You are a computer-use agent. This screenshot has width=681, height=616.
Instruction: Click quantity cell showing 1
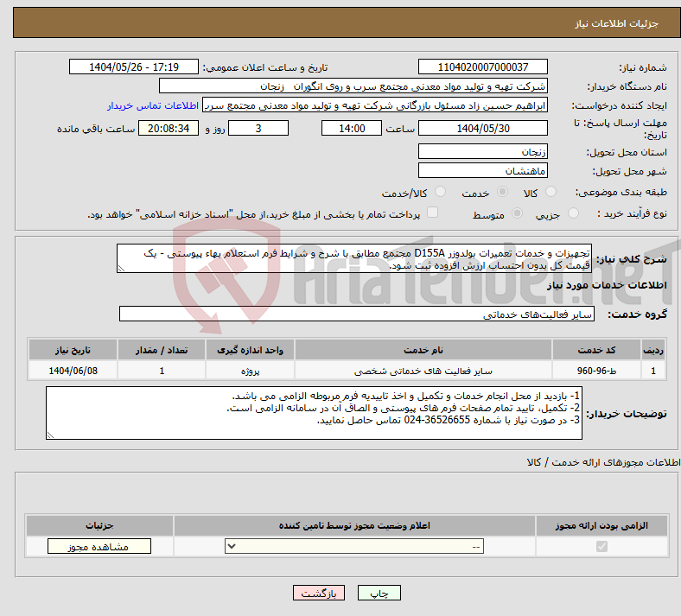(x=162, y=371)
